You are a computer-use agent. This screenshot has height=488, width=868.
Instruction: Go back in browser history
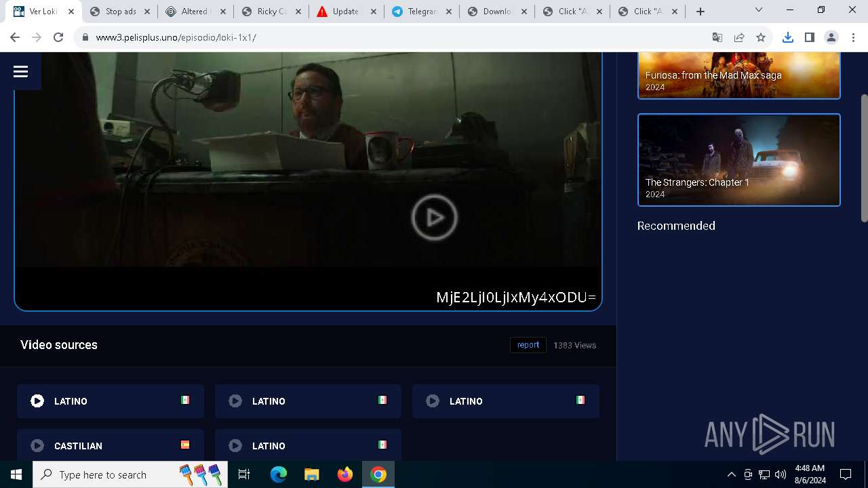(x=15, y=37)
